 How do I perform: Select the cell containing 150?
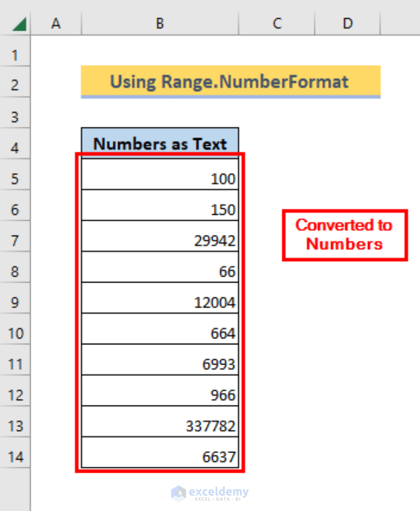tap(160, 205)
